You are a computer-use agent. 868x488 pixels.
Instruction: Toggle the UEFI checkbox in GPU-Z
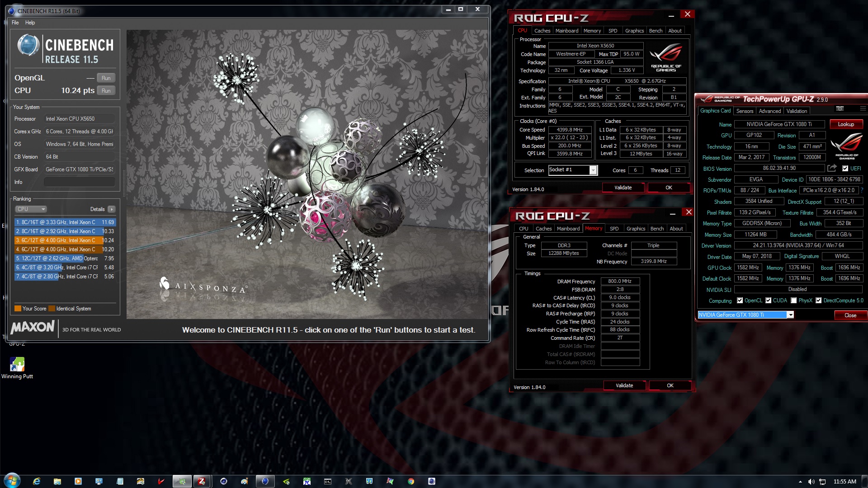coord(845,169)
